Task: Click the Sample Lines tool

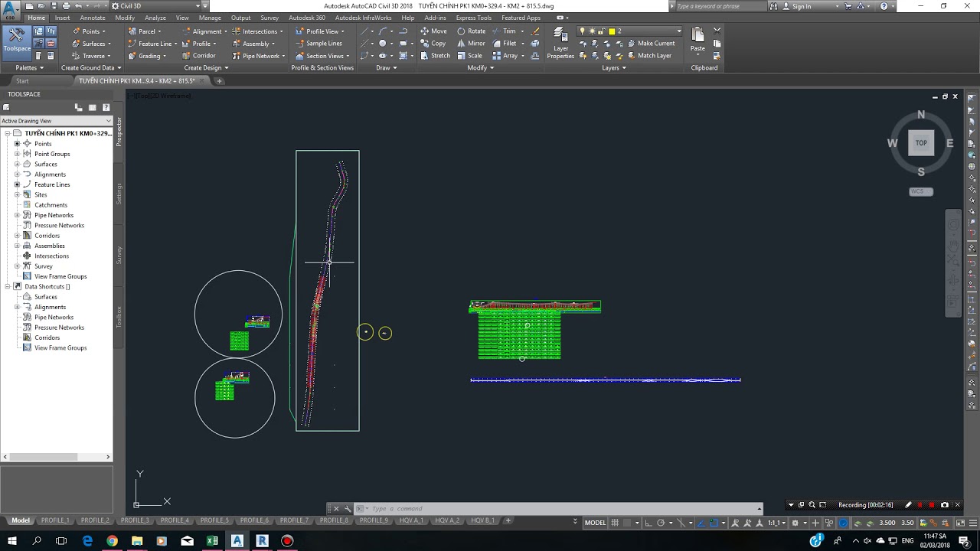Action: (x=318, y=44)
